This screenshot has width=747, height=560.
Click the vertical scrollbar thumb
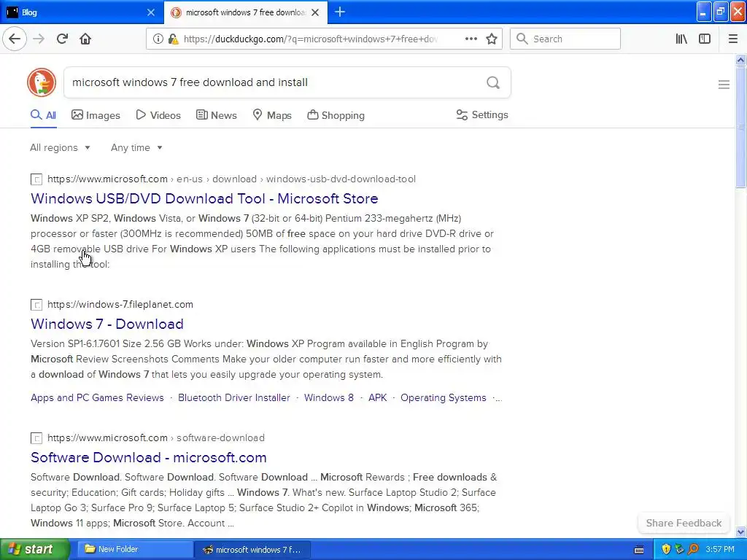pos(740,127)
